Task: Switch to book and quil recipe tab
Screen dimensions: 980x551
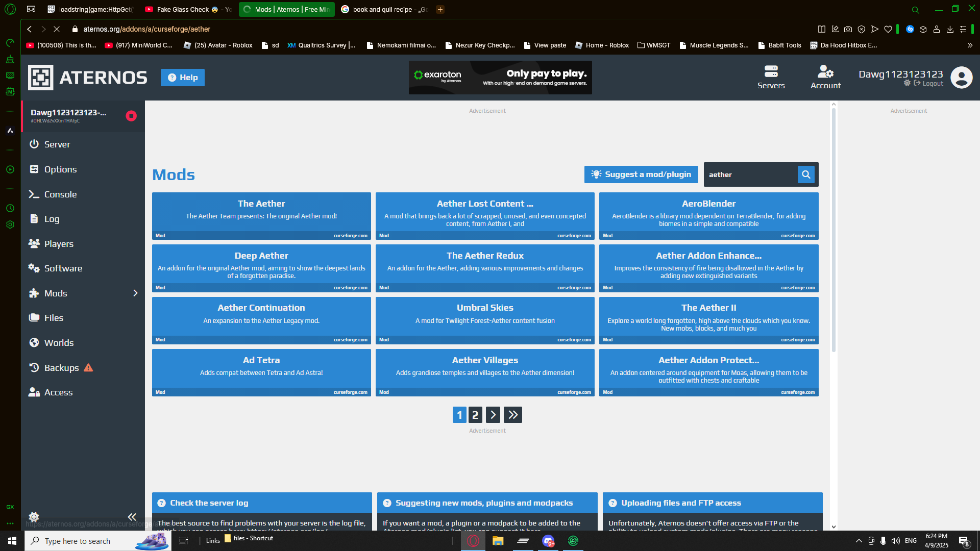Action: pos(384,9)
